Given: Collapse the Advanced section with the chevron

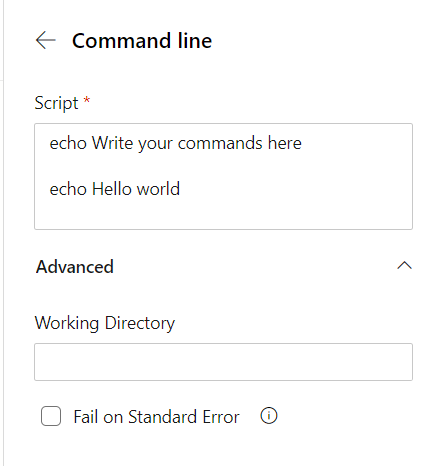Looking at the screenshot, I should [404, 266].
